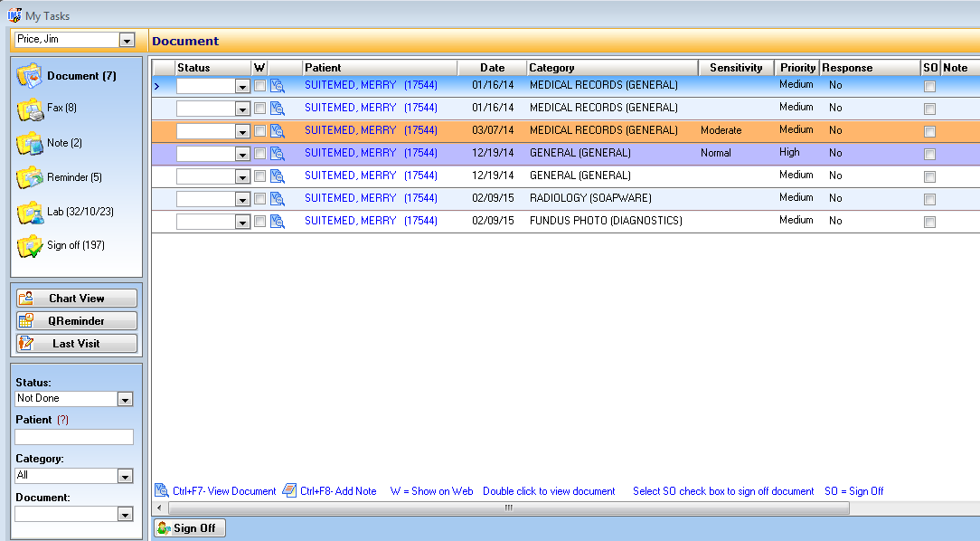Check SO box for the High priority row
The width and height of the screenshot is (980, 541).
click(929, 154)
